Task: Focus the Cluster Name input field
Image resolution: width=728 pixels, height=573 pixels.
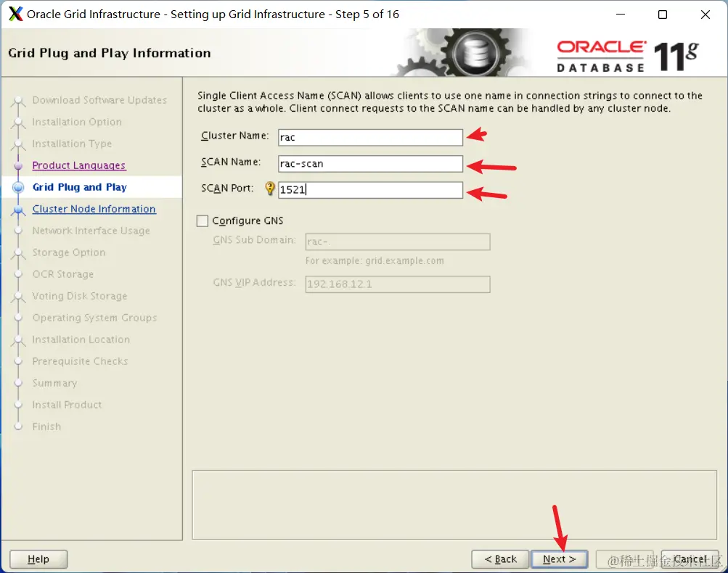Action: click(x=370, y=137)
